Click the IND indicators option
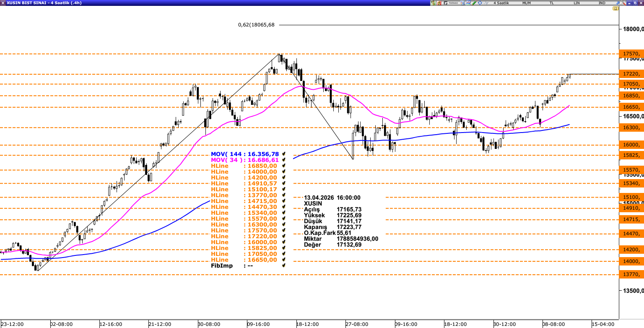644x328 pixels. point(602,3)
